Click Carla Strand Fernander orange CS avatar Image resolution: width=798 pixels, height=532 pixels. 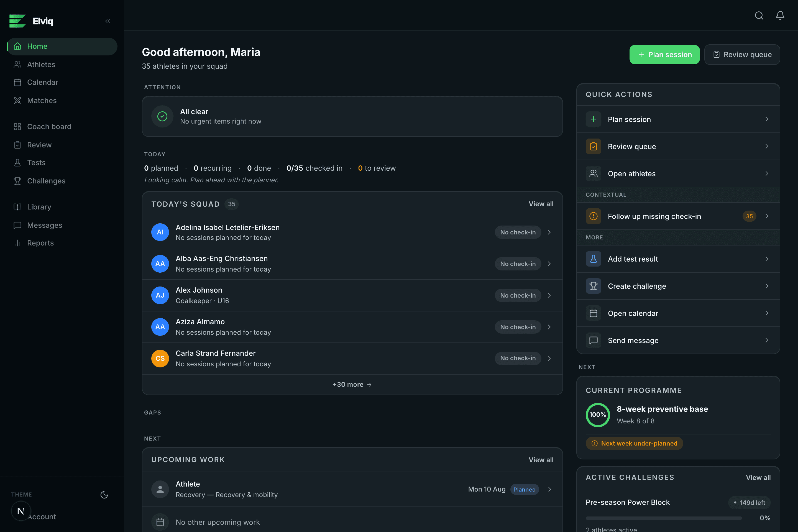point(160,358)
